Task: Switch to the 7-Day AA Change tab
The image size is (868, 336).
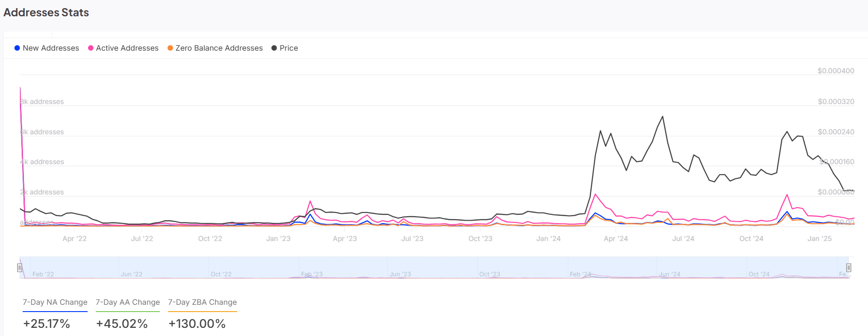Action: tap(128, 302)
